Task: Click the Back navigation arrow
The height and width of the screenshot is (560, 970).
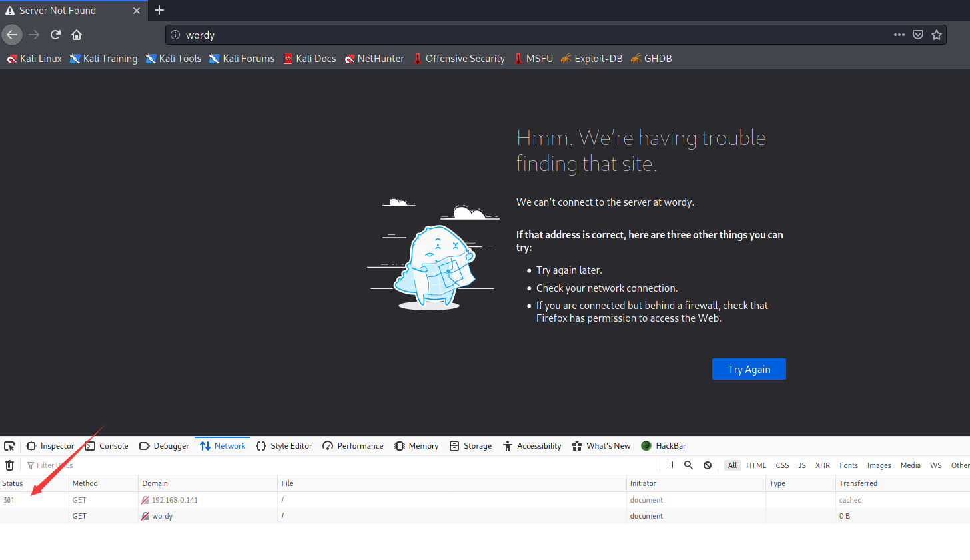Action: [12, 35]
